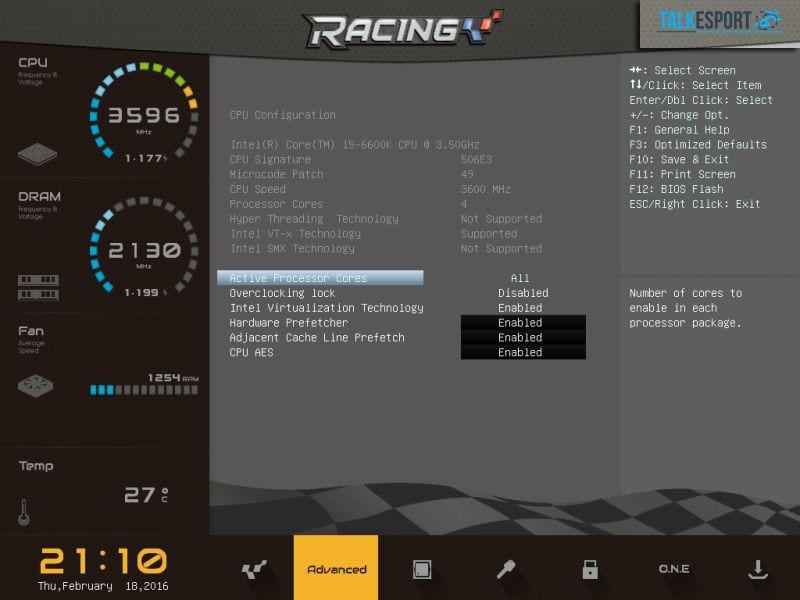Open the Boot tab pin icon
The image size is (800, 600).
coord(506,569)
